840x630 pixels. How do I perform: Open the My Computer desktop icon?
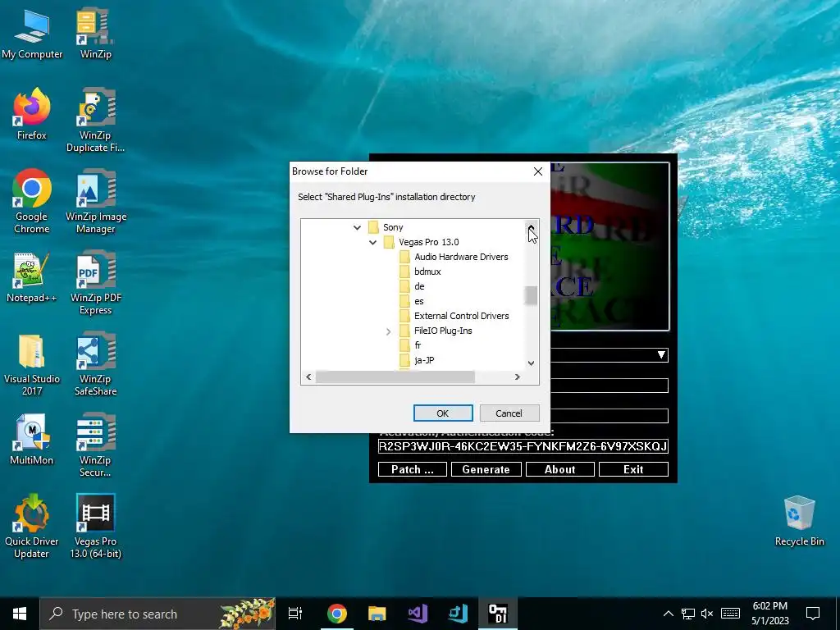(x=32, y=33)
